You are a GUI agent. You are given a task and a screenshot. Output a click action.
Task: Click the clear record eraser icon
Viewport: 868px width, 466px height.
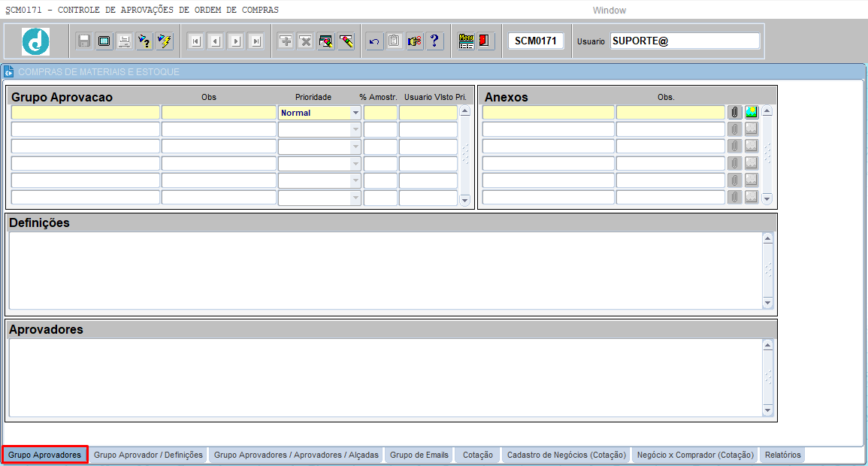(346, 41)
